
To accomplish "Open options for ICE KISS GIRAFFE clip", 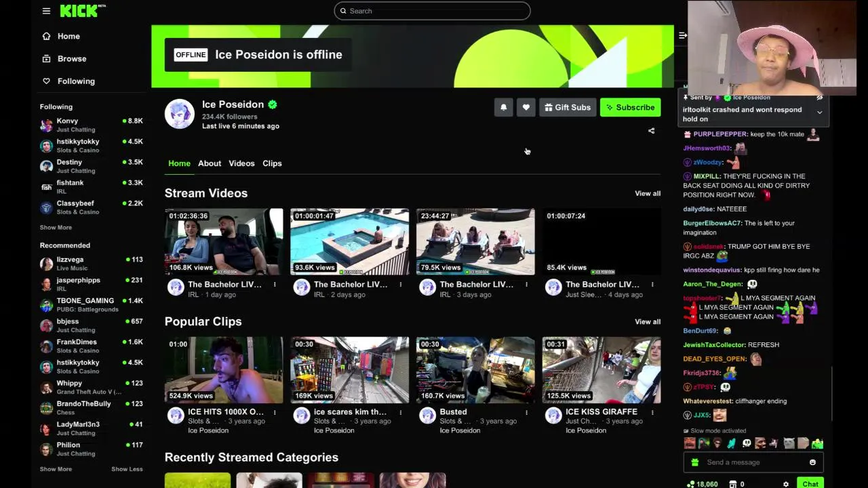I will click(652, 412).
